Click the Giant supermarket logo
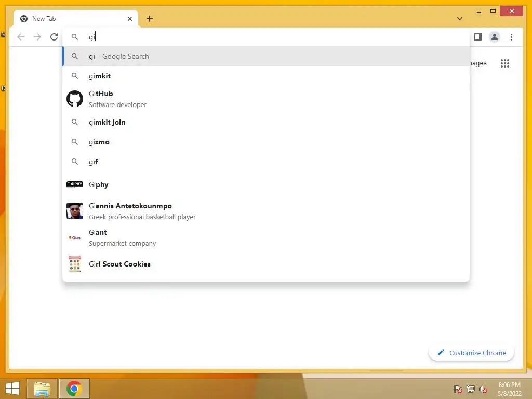 (x=75, y=237)
